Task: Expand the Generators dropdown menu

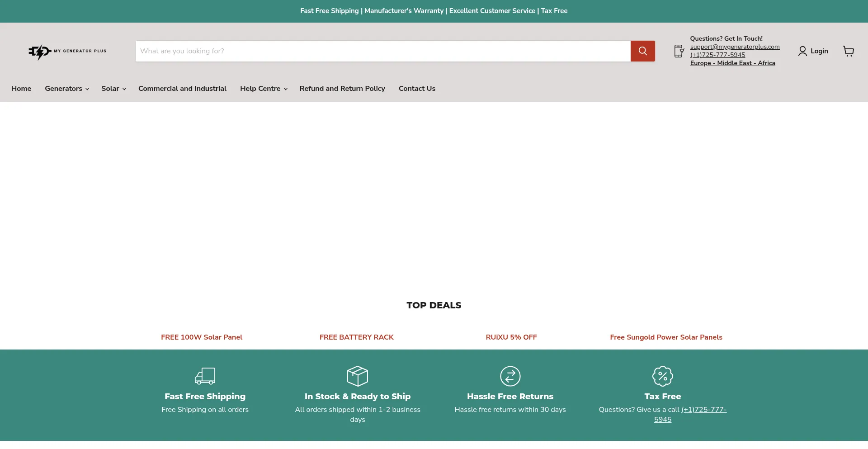Action: coord(66,89)
